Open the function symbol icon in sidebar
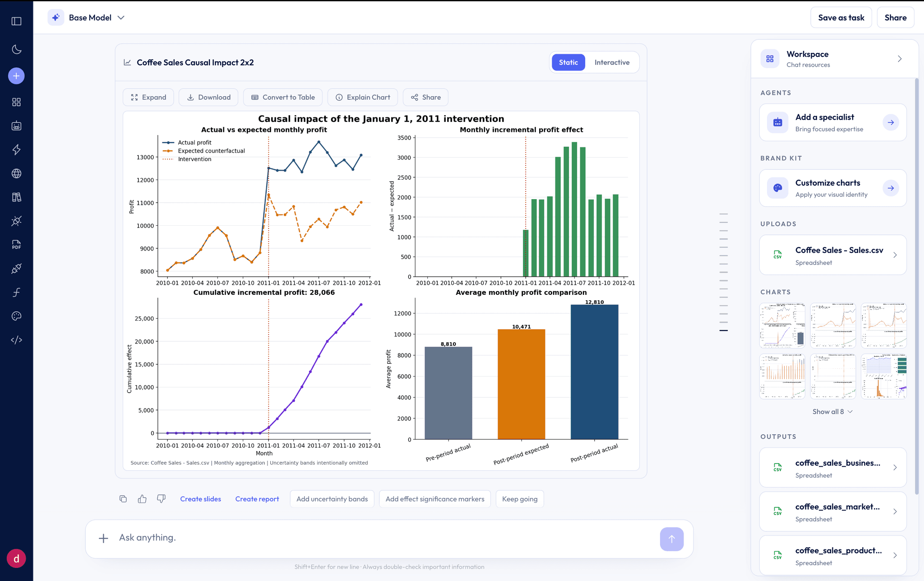Viewport: 924px width, 581px height. click(17, 293)
